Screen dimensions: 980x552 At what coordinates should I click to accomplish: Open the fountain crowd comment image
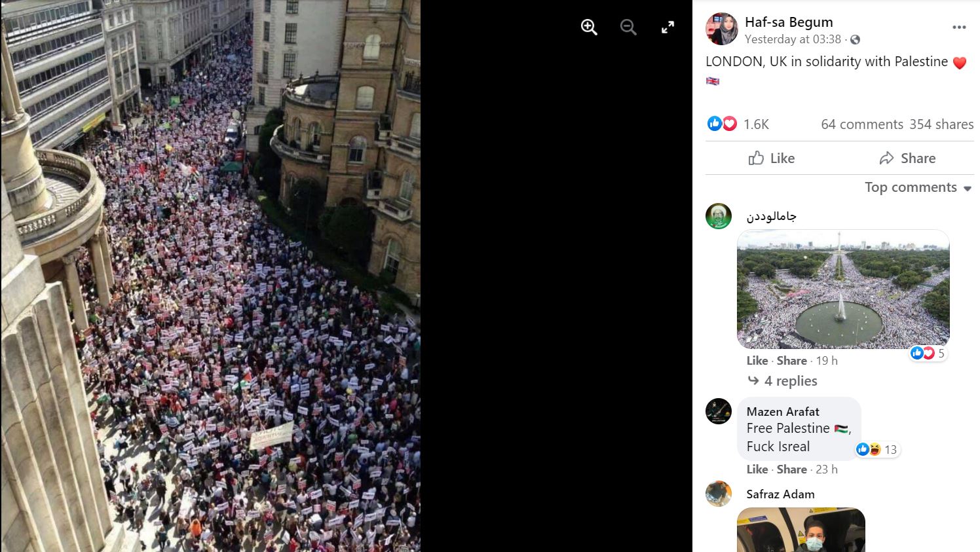[843, 289]
